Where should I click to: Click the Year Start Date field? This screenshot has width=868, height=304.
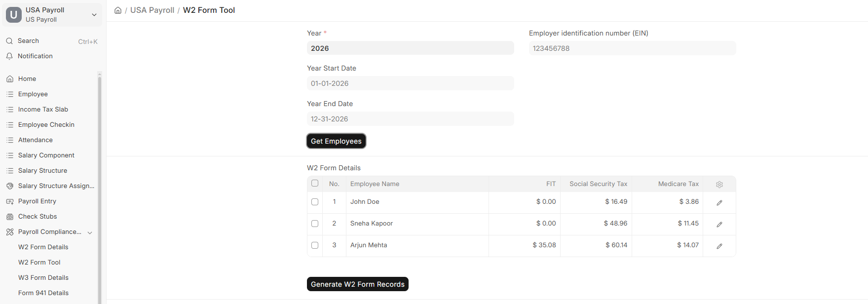tap(410, 83)
